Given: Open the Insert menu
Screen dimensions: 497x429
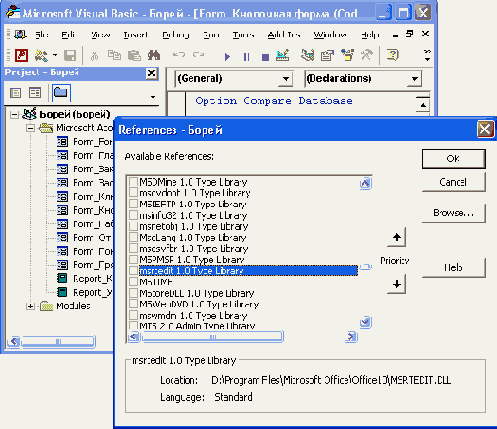Looking at the screenshot, I should (135, 34).
